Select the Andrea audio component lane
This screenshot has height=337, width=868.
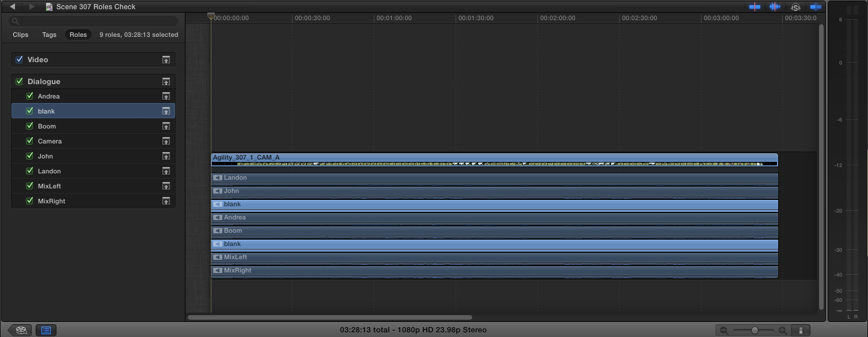[495, 218]
